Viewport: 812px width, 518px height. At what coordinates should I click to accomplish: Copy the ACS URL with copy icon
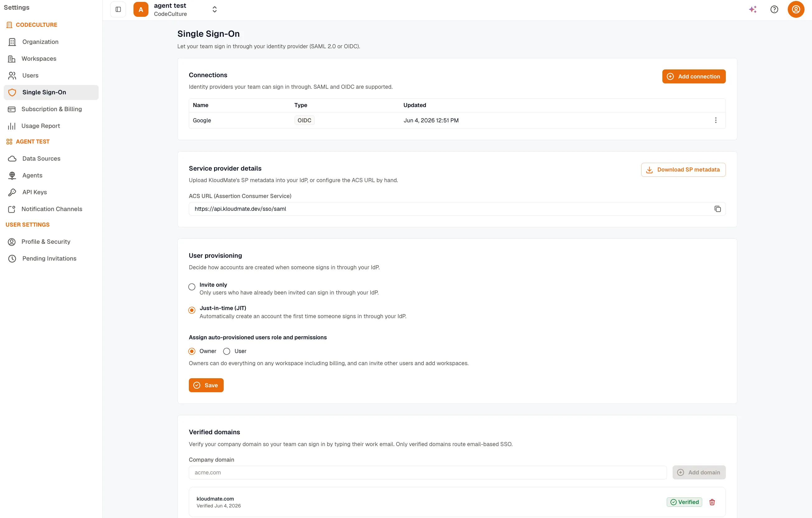717,209
